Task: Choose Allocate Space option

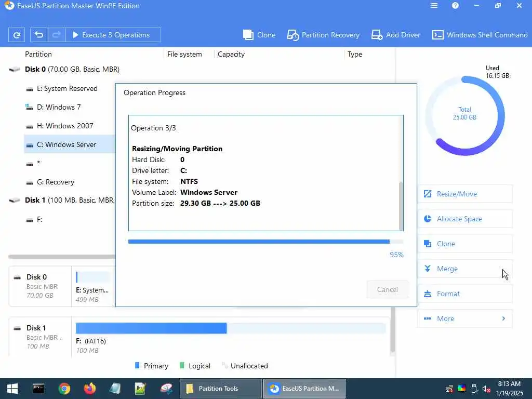Action: coord(465,219)
